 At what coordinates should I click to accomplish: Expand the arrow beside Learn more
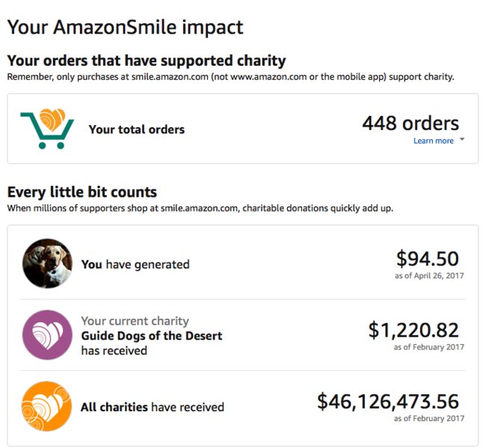(462, 139)
